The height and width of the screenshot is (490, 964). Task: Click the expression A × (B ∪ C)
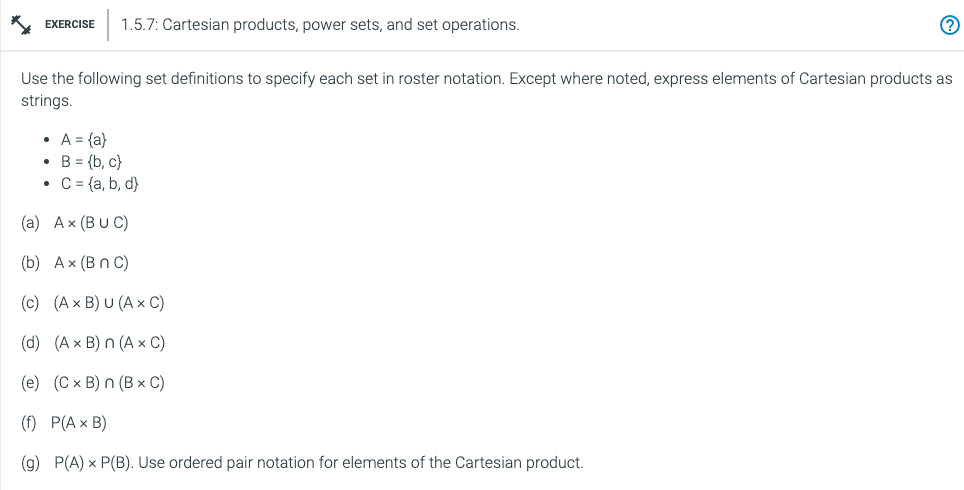pos(92,222)
